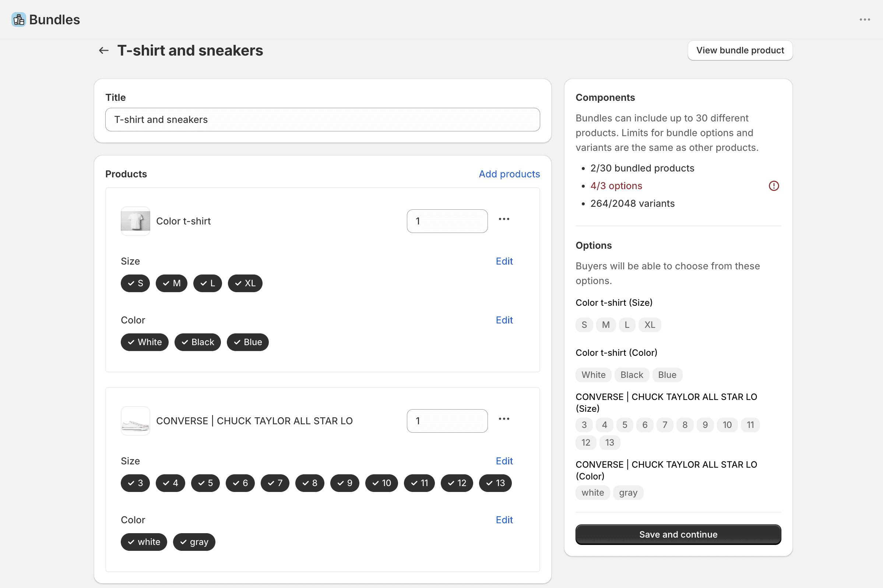Screen dimensions: 883x588
Task: Open more actions for Color t-shirt
Action: click(504, 219)
